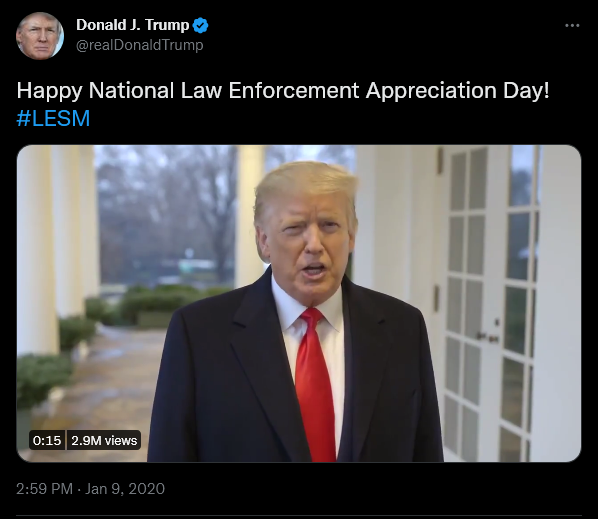Click the word National in the tweet
The image size is (598, 519).
[x=131, y=91]
